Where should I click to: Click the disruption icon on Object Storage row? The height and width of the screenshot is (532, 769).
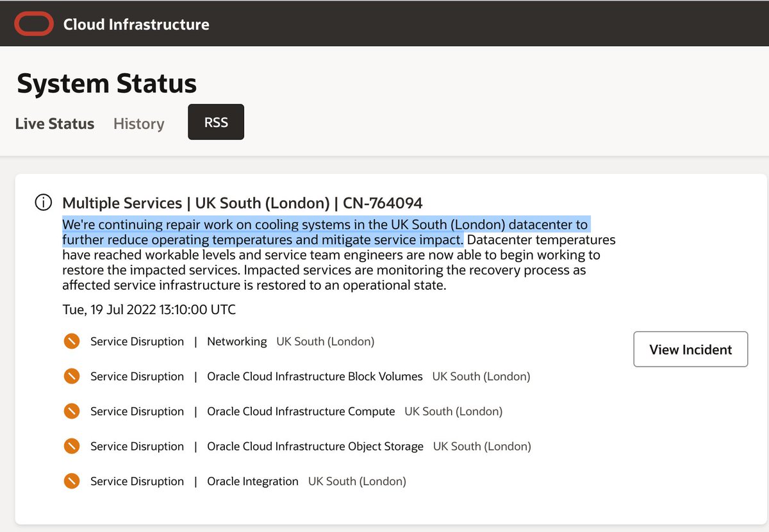72,446
